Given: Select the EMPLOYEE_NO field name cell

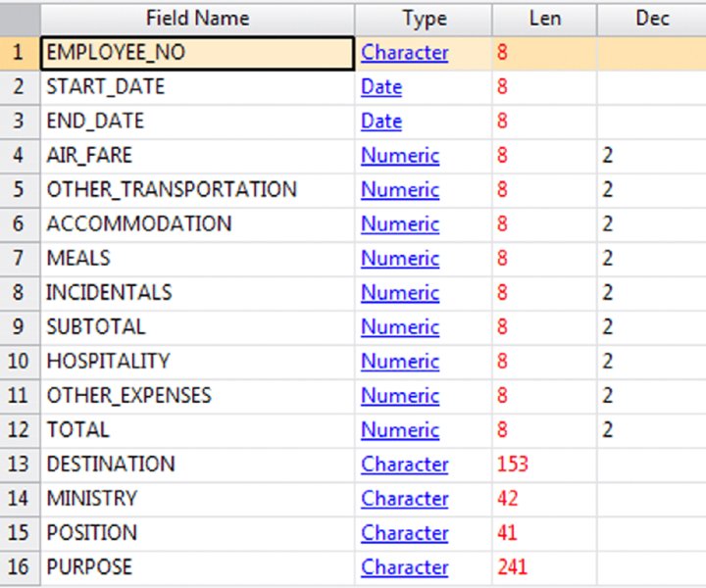Looking at the screenshot, I should point(197,53).
